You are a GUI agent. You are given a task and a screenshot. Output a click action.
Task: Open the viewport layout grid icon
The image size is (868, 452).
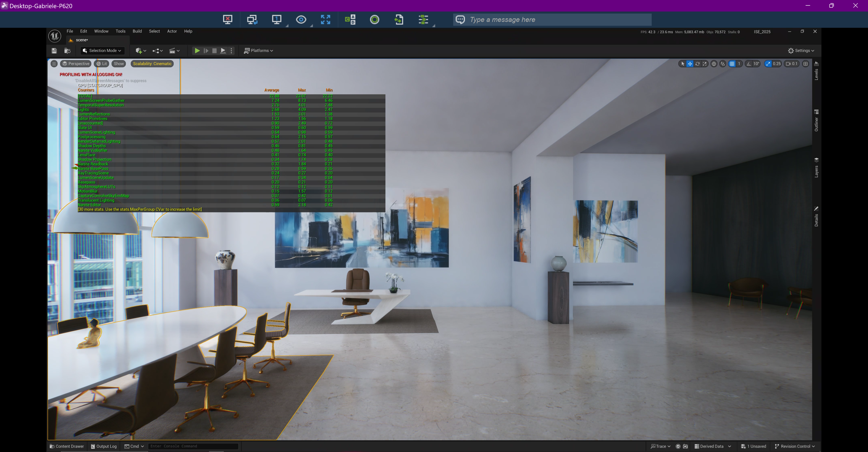coord(806,64)
